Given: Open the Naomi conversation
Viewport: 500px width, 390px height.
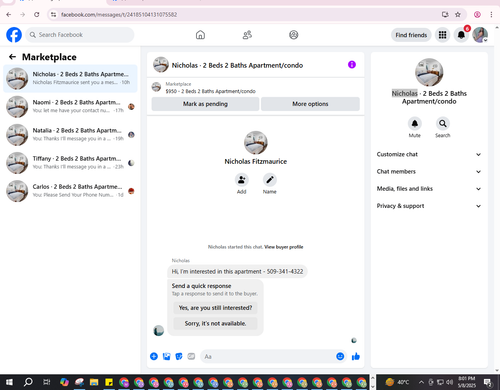Looking at the screenshot, I should click(70, 106).
